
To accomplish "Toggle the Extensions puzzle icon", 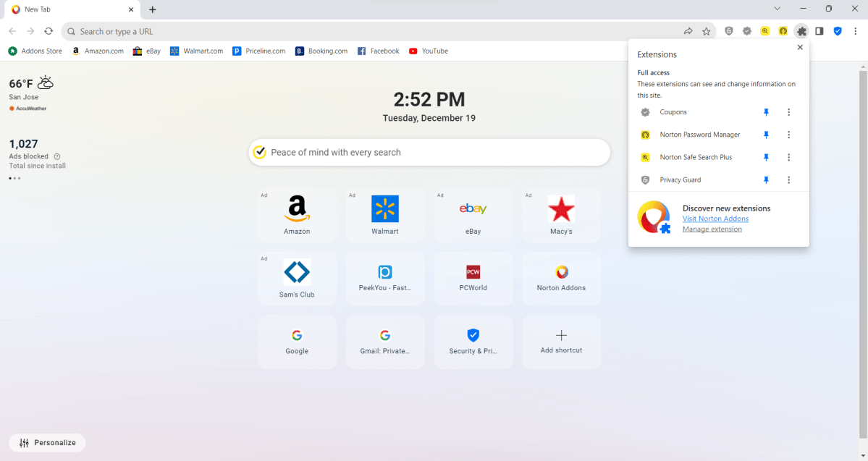I will coord(801,32).
